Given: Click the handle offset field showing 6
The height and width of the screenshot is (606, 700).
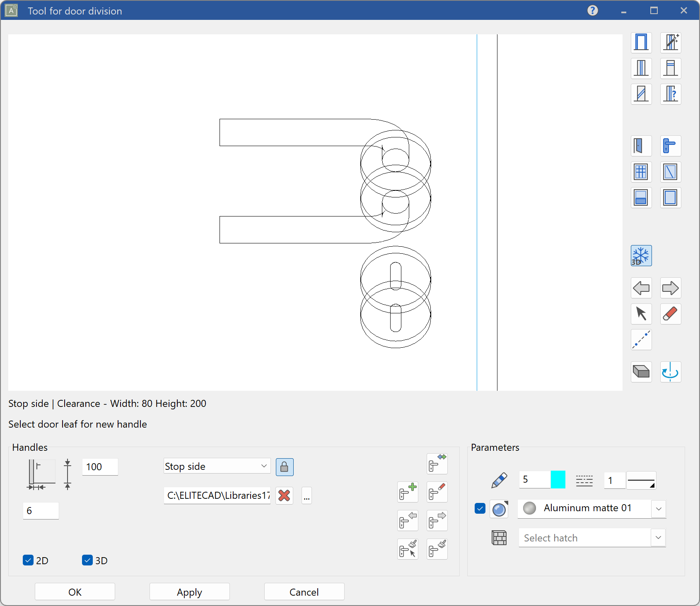Looking at the screenshot, I should (41, 511).
